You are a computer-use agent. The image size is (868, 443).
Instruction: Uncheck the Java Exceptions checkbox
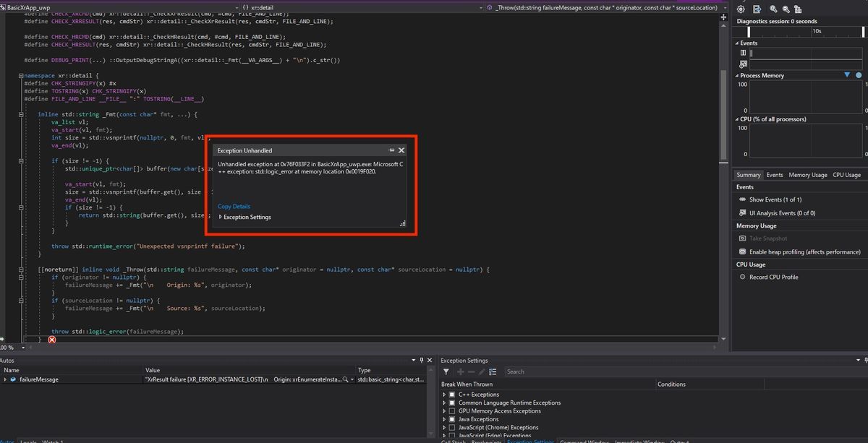pos(451,419)
